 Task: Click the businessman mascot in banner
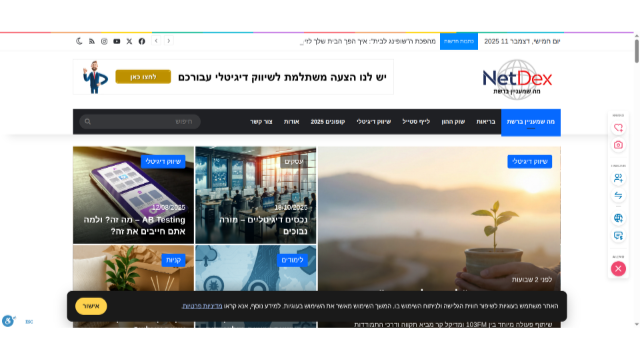pos(95,77)
